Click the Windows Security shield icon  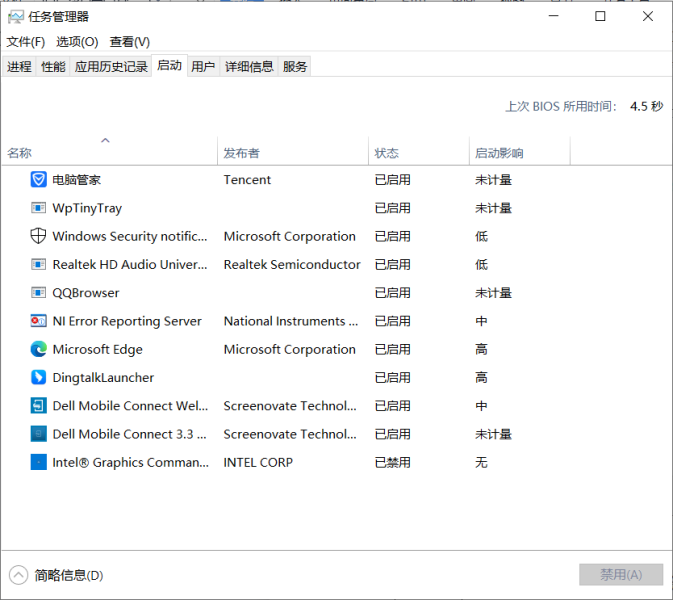[x=38, y=236]
